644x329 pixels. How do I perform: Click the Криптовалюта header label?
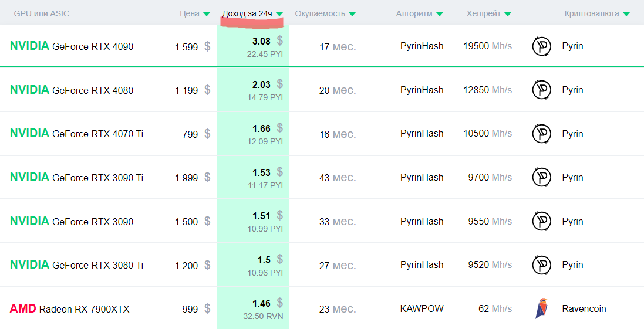[591, 13]
